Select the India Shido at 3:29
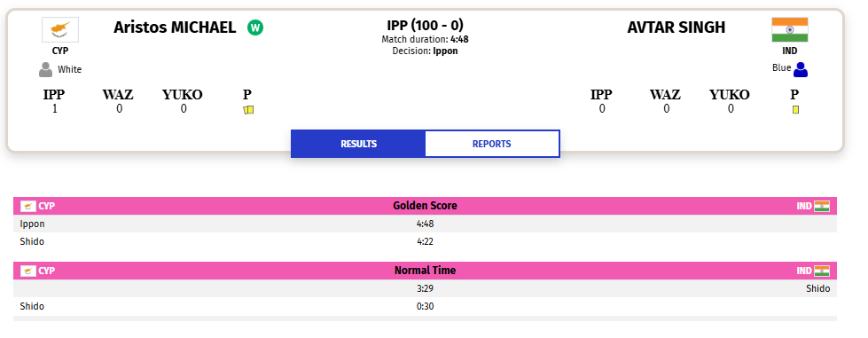This screenshot has height=338, width=868. (426, 288)
